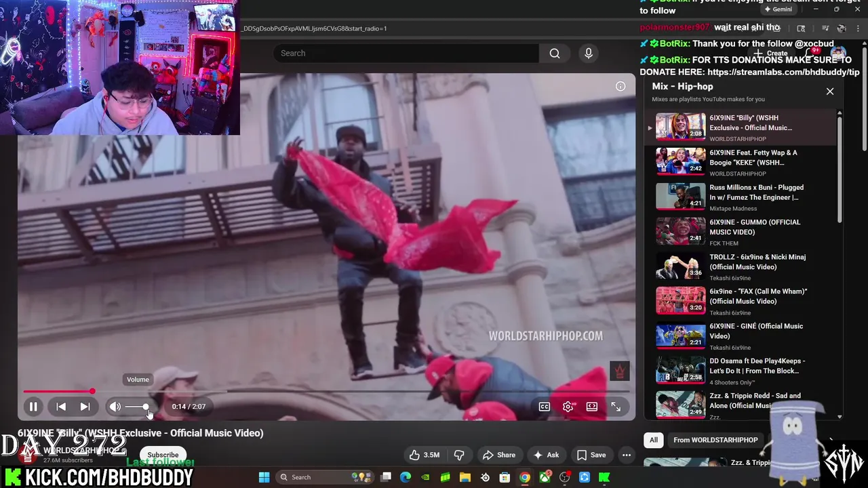Open the Windows Start menu
Image resolution: width=868 pixels, height=488 pixels.
coord(264,477)
